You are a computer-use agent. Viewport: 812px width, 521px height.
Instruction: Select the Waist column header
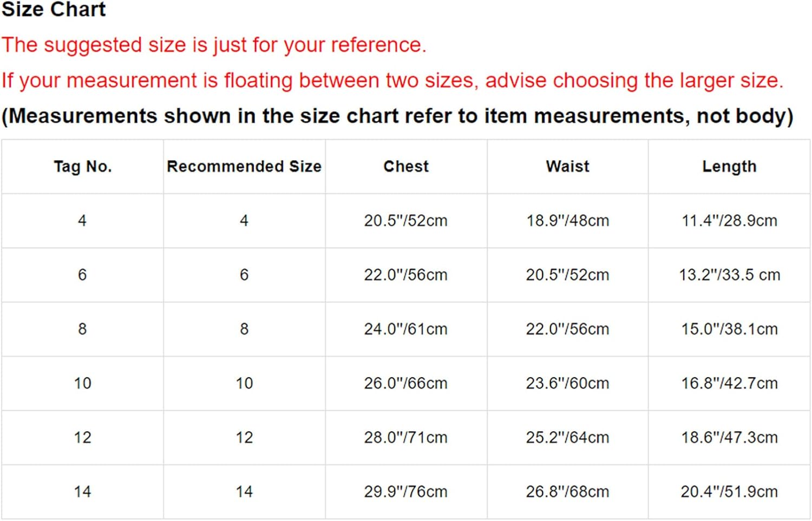(x=567, y=167)
